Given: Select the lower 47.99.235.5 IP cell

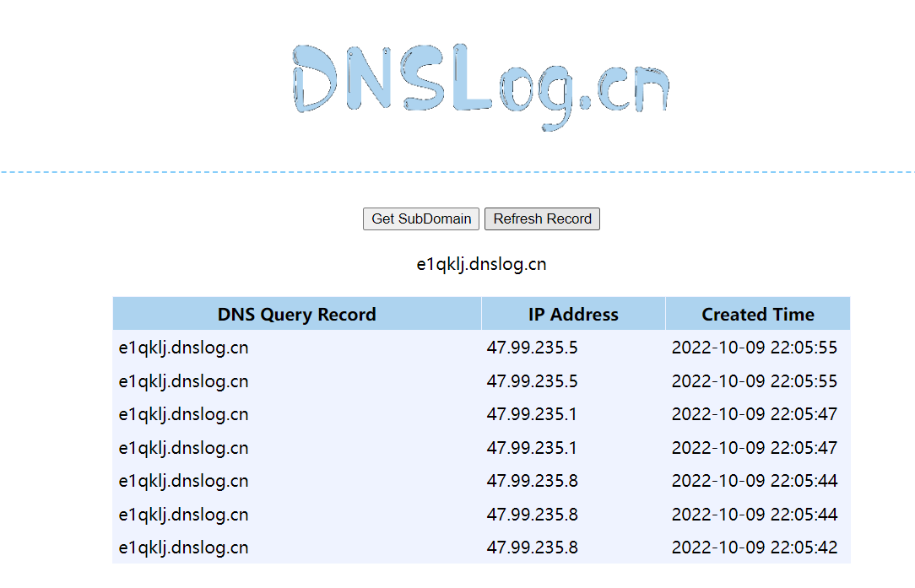Looking at the screenshot, I should pyautogui.click(x=532, y=381).
